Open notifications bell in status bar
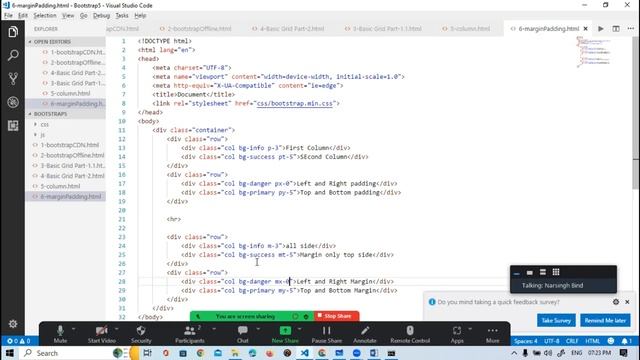Image resolution: width=640 pixels, height=360 pixels. [626, 341]
